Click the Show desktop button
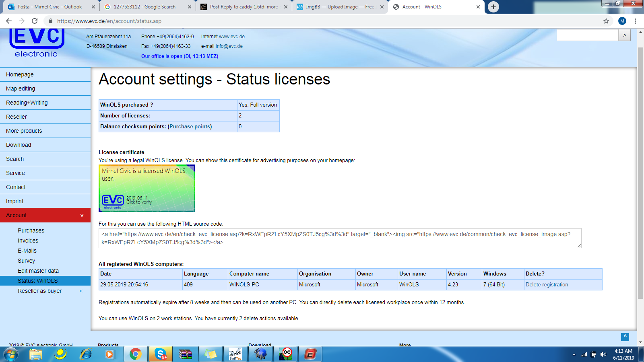Screen dimensions: 644x362 click(x=641, y=354)
